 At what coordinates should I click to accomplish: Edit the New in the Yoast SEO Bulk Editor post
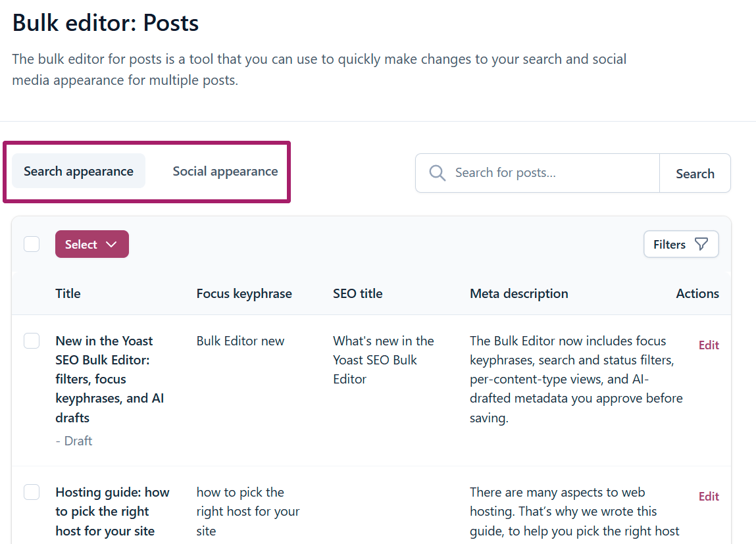709,345
